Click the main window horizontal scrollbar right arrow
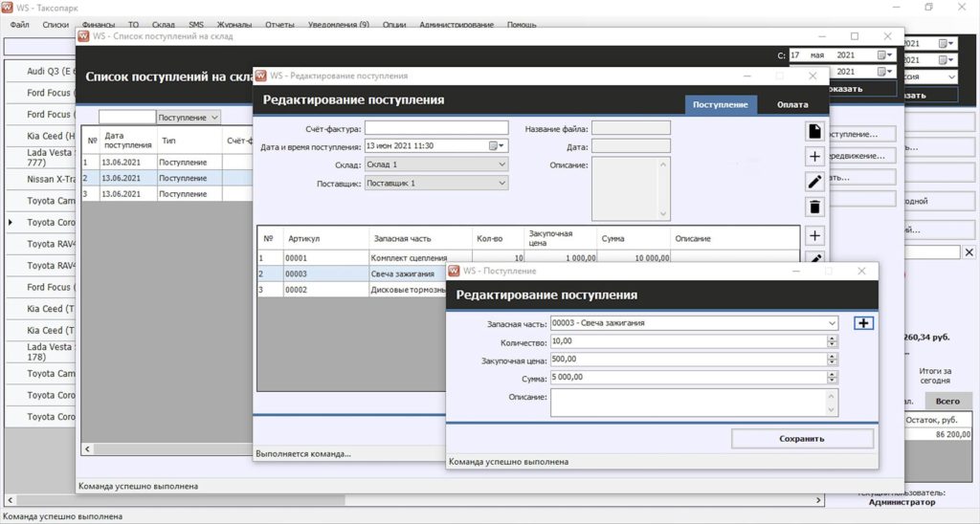The width and height of the screenshot is (980, 524). (x=818, y=500)
